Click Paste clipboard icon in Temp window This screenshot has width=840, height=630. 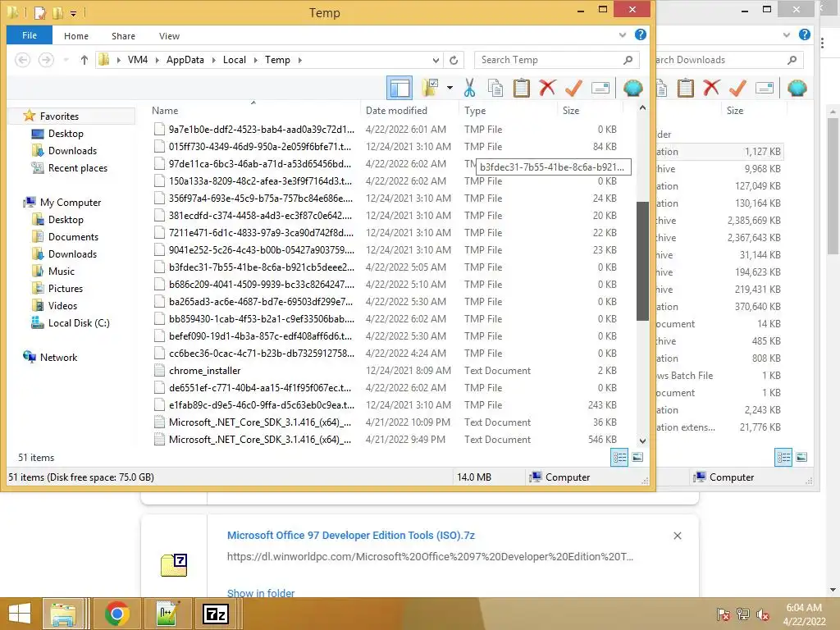(521, 88)
